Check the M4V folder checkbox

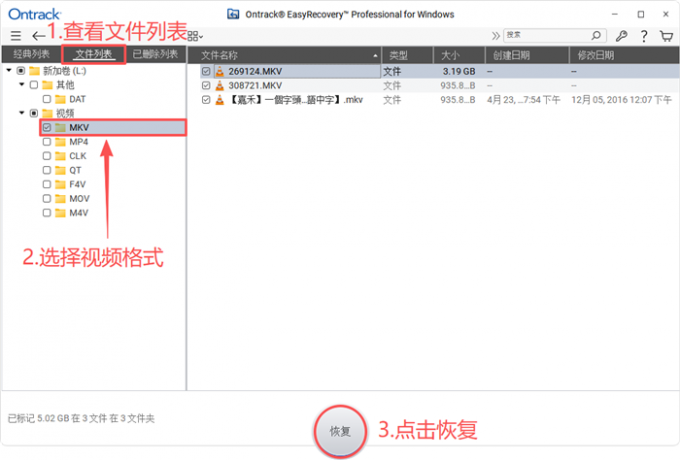[47, 213]
